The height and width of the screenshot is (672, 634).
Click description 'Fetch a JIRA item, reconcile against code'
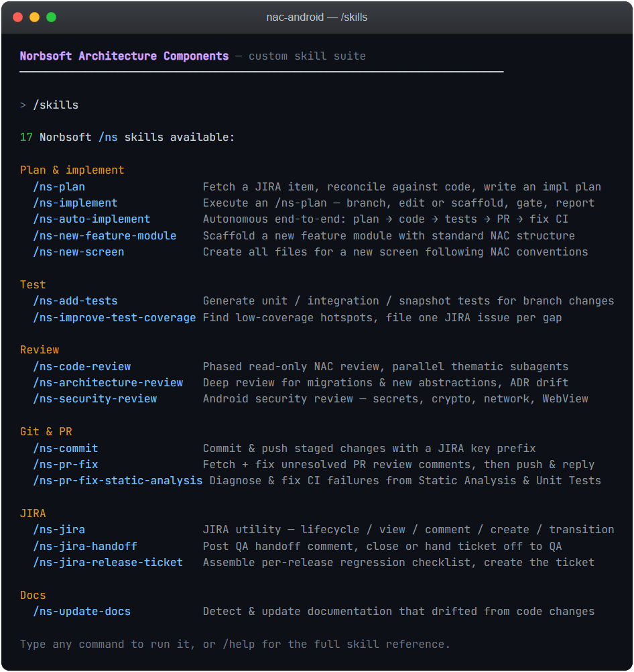click(338, 187)
